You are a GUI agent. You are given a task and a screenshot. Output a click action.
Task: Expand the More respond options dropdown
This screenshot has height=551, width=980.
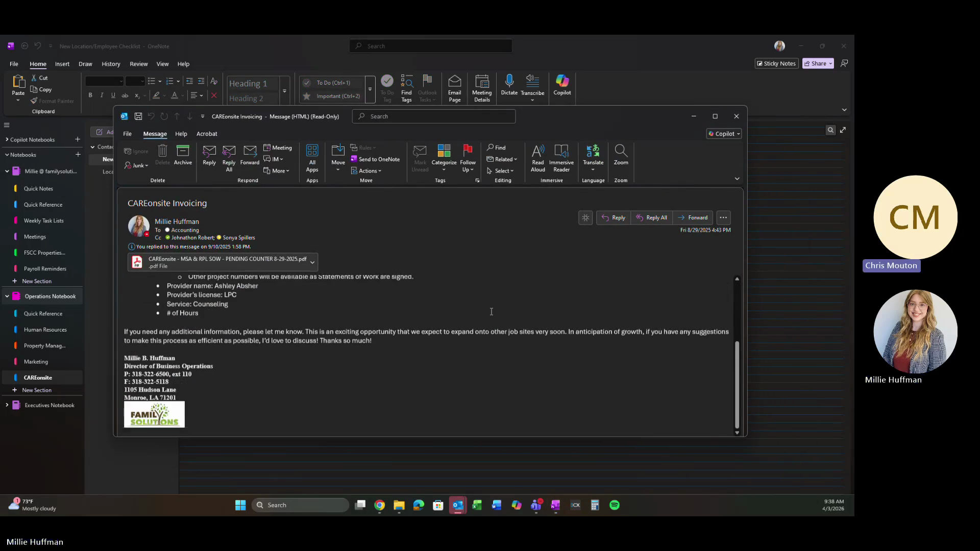click(x=277, y=171)
